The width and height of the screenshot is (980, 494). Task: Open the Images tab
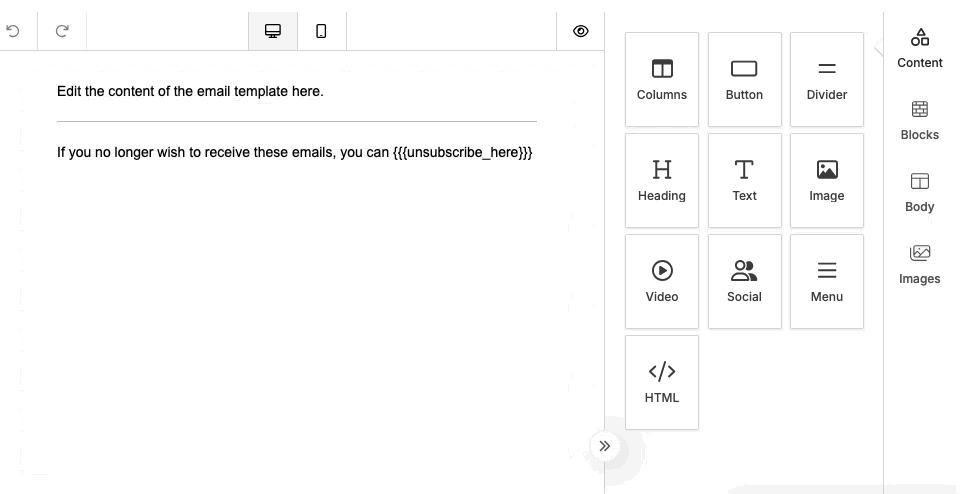[x=920, y=264]
